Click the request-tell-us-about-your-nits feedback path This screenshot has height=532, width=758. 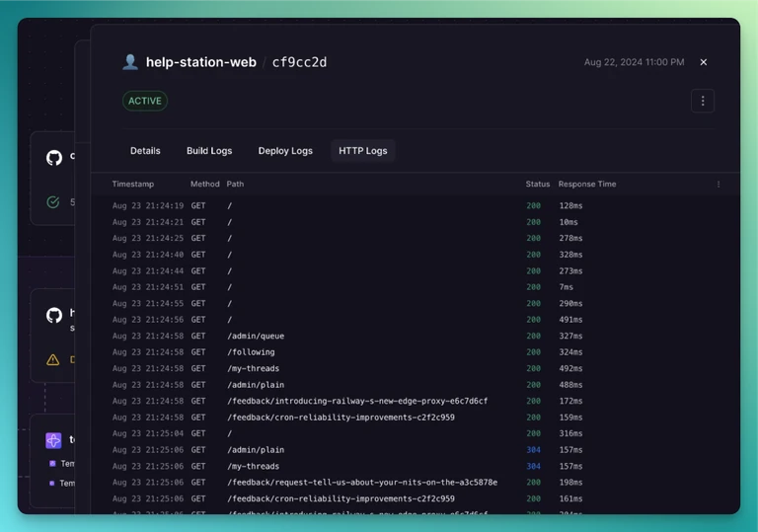pyautogui.click(x=362, y=483)
